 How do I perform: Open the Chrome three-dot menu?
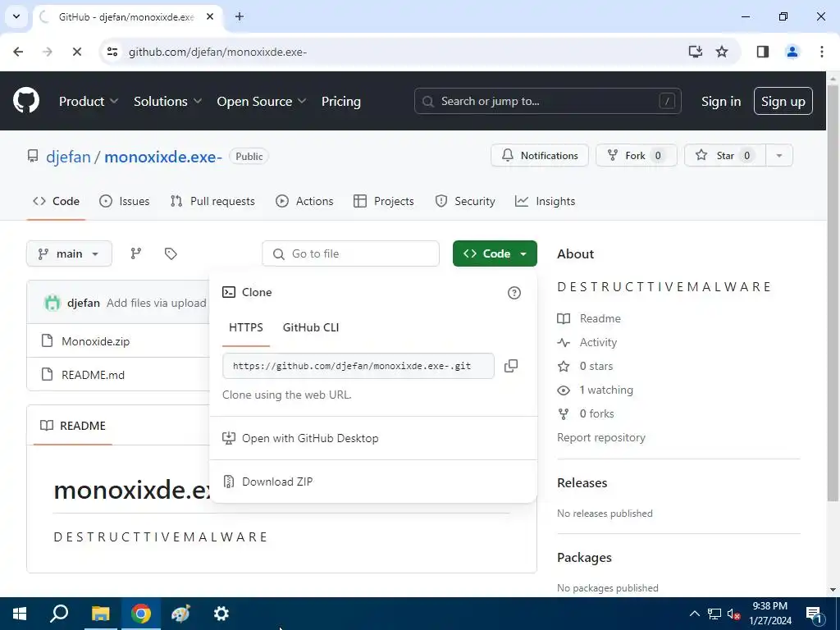pyautogui.click(x=822, y=52)
